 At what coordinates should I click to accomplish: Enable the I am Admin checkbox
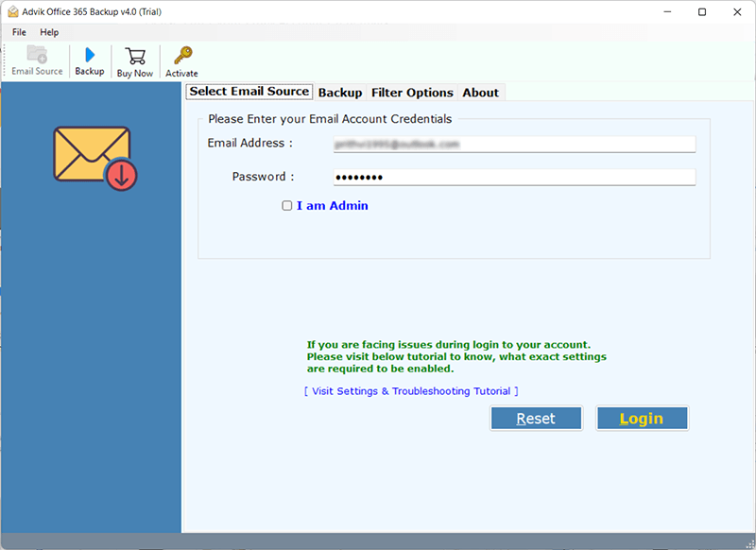(287, 206)
